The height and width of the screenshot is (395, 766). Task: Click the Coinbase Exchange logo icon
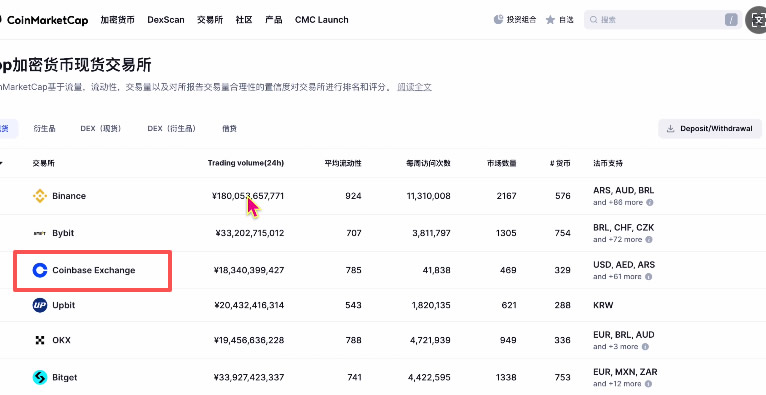click(x=40, y=270)
